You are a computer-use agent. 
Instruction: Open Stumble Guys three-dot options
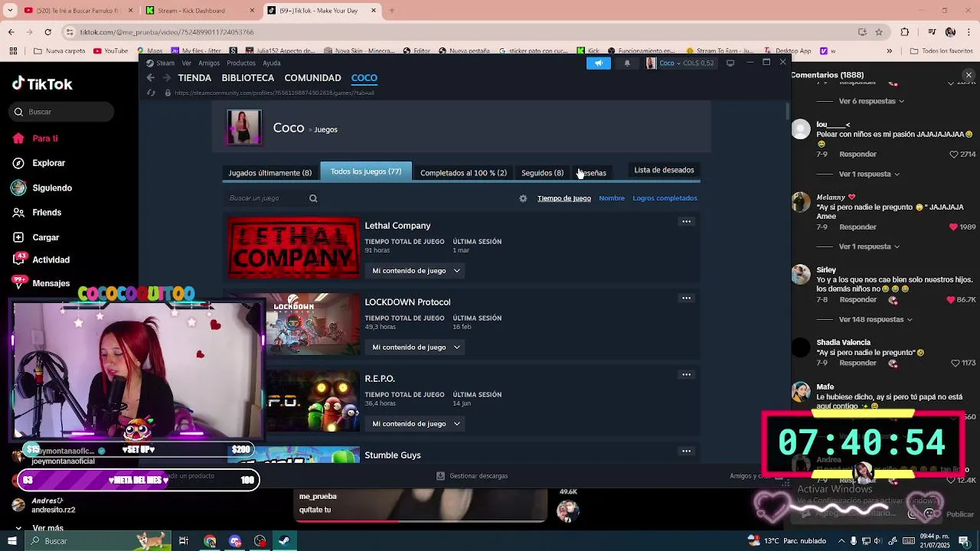687,452
